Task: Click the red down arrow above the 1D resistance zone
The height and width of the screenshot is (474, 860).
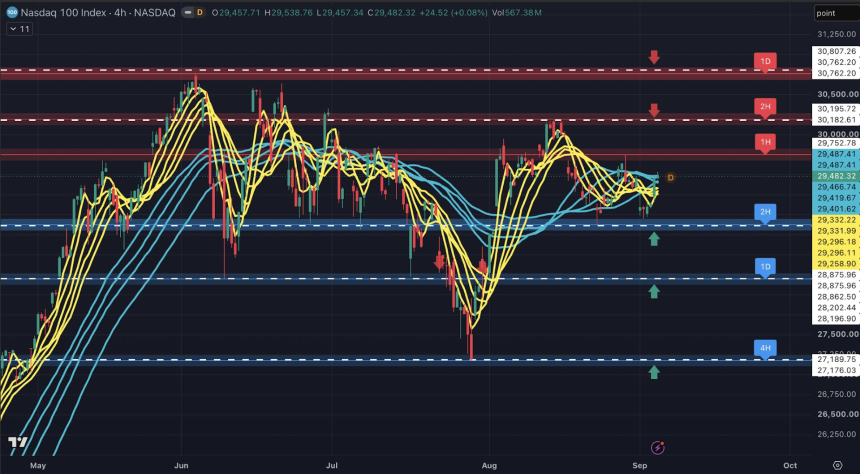Action: tap(654, 57)
